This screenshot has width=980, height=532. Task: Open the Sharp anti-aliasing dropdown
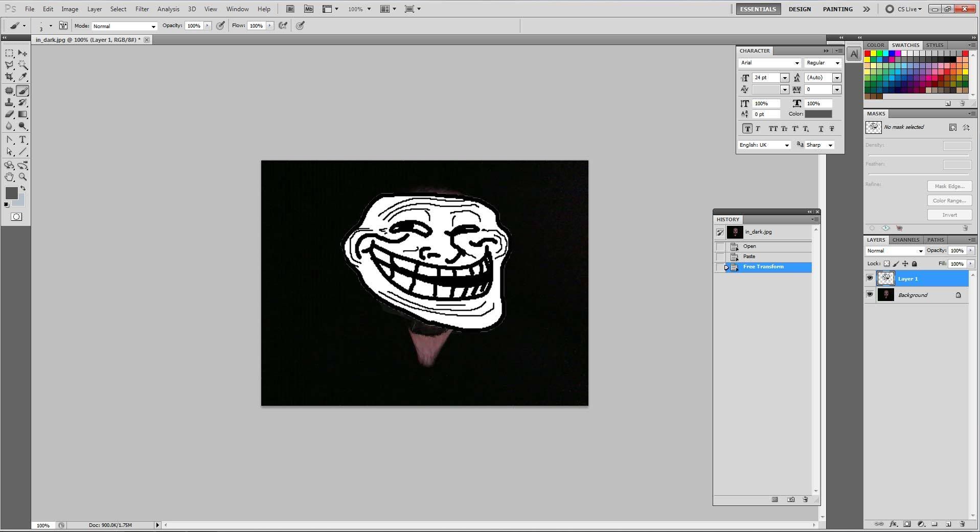click(x=819, y=145)
